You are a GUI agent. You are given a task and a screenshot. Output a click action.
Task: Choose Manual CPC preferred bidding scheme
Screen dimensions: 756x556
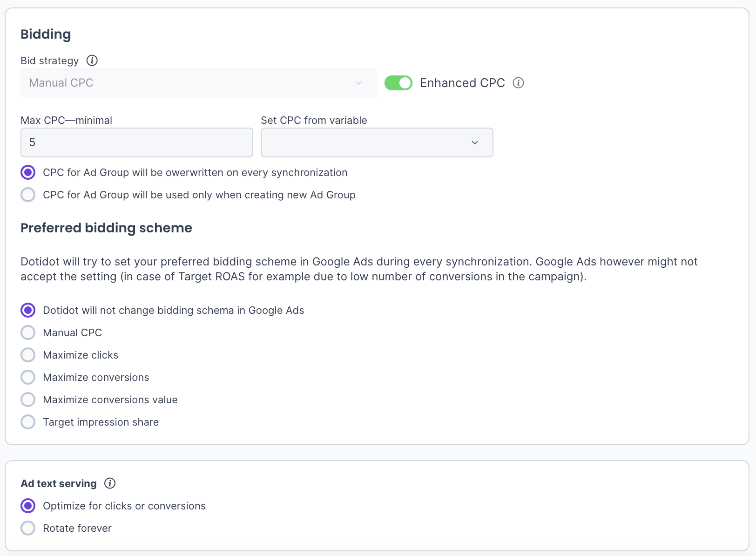[28, 332]
